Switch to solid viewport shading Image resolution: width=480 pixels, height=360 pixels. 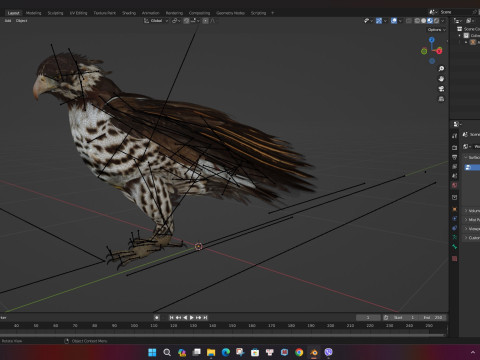click(423, 21)
